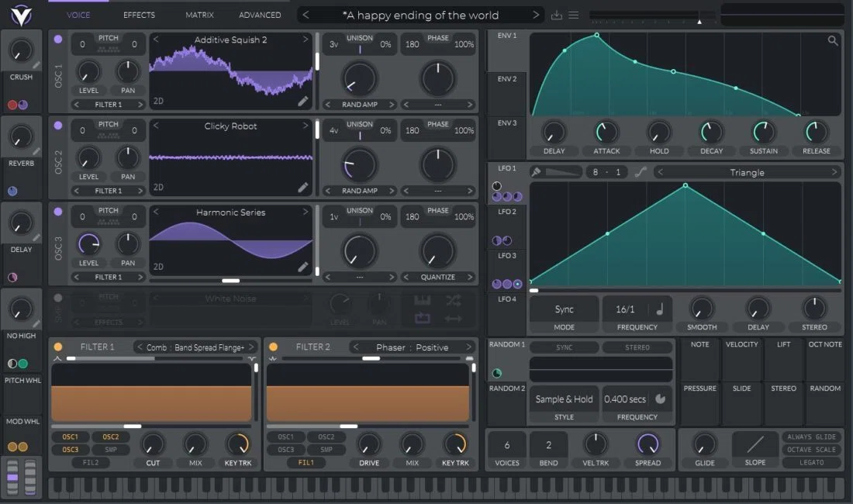Switch to the Matrix tab
Viewport: 853px width, 504px height.
(x=199, y=15)
